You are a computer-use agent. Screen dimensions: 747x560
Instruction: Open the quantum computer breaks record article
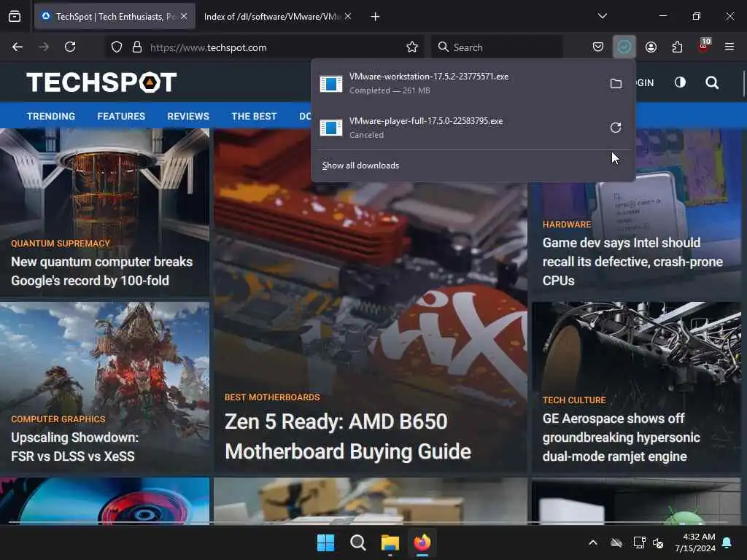tap(101, 271)
